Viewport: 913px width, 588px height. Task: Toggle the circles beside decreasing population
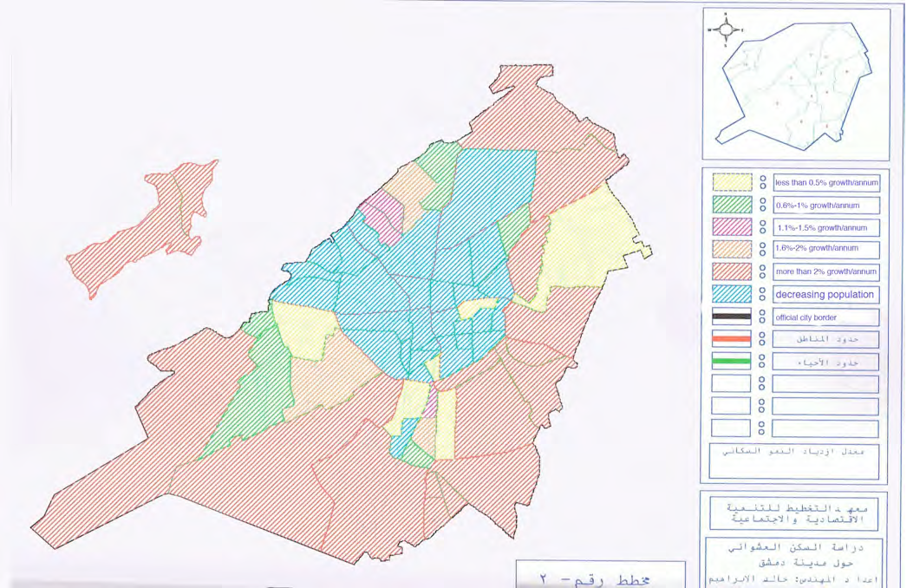coord(761,294)
